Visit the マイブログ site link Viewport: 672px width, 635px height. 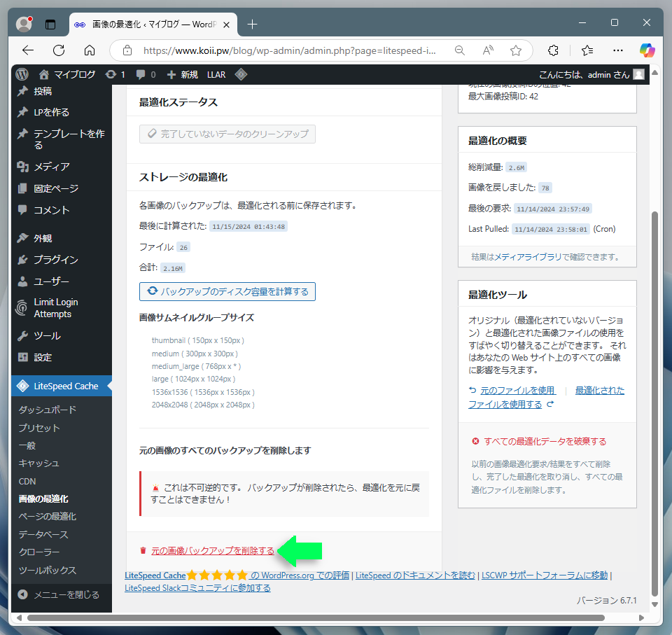[67, 75]
